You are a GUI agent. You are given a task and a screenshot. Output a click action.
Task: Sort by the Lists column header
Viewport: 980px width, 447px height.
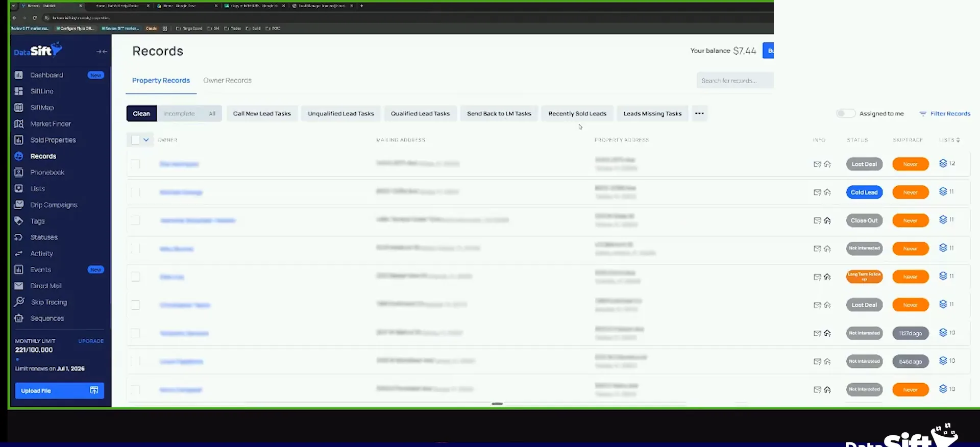[949, 140]
